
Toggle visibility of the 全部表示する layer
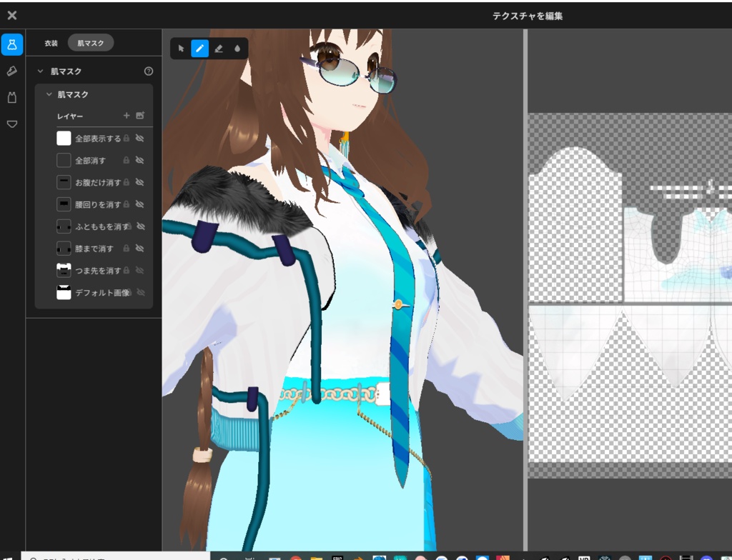click(x=139, y=137)
